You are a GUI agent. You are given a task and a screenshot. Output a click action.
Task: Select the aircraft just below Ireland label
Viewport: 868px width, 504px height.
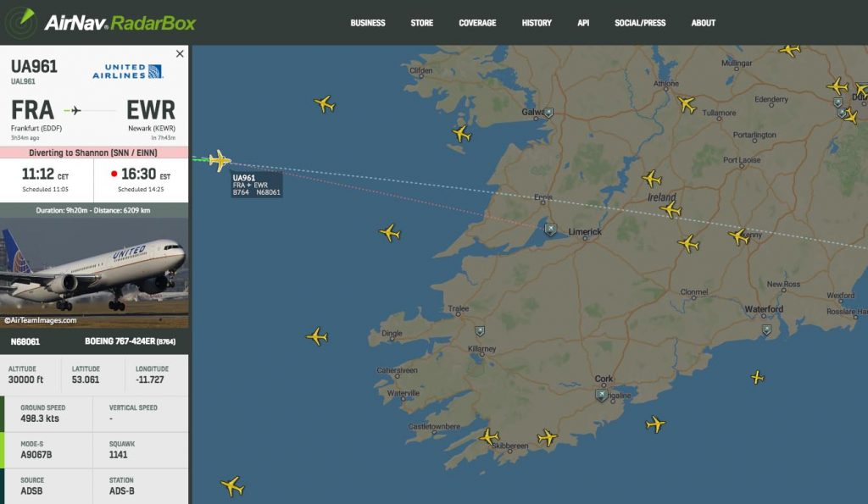(670, 210)
